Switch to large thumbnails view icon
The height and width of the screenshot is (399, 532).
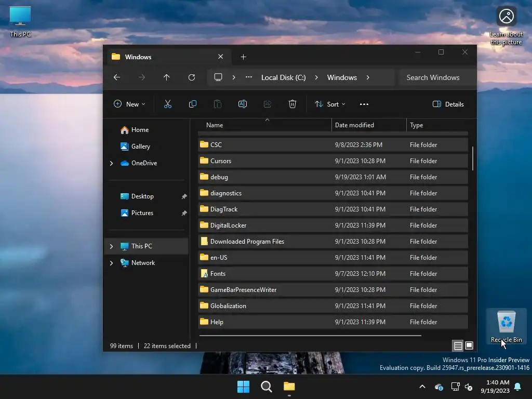pyautogui.click(x=469, y=345)
